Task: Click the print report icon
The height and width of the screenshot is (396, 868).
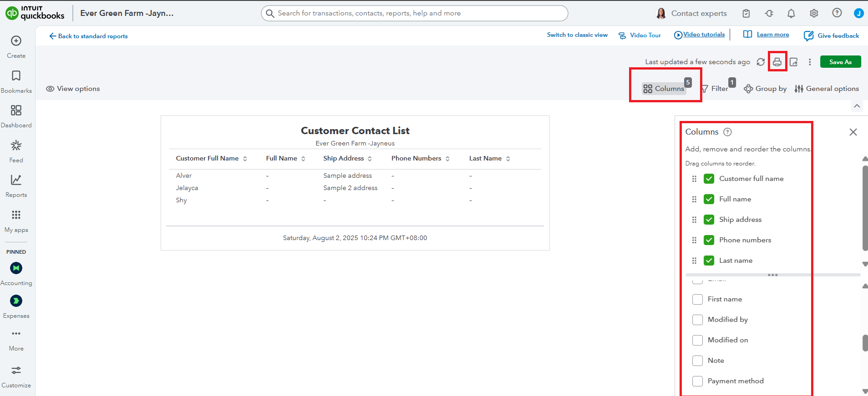Action: (x=777, y=62)
